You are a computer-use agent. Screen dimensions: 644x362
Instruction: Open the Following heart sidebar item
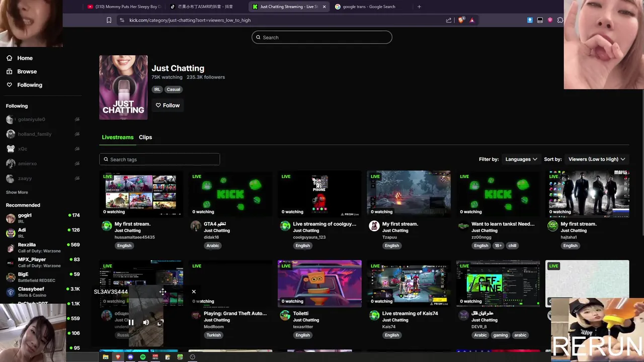click(24, 85)
